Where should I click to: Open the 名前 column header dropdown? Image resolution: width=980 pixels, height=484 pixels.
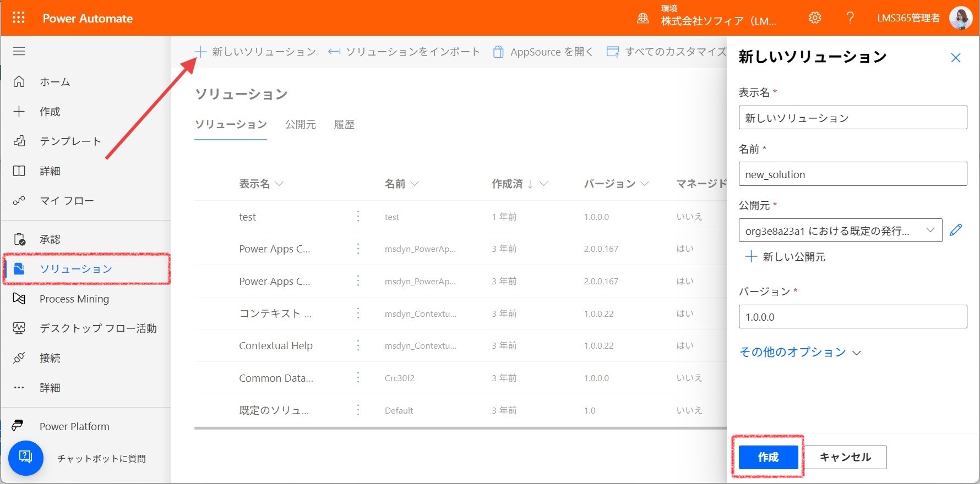pos(401,184)
